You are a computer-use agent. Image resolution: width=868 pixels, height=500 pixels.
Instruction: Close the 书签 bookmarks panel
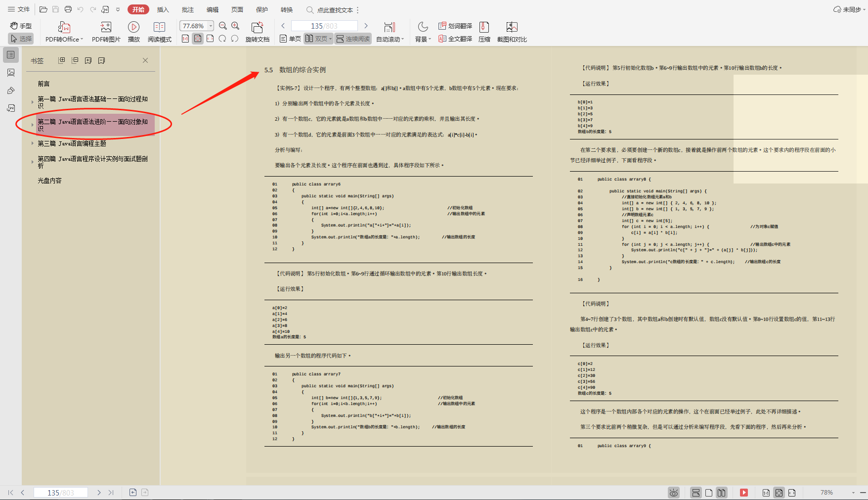145,60
